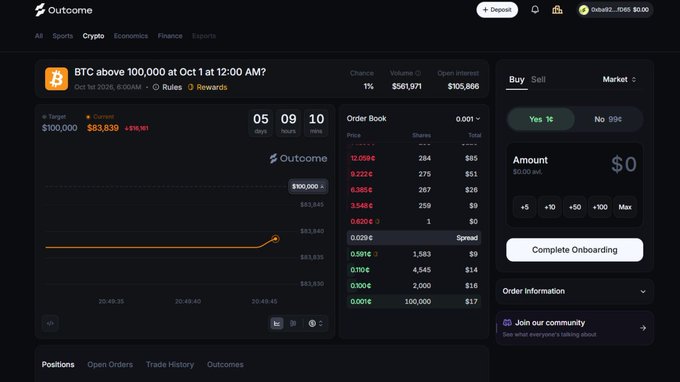Toggle the $100,000 target label on chart
The width and height of the screenshot is (680, 382).
click(308, 186)
